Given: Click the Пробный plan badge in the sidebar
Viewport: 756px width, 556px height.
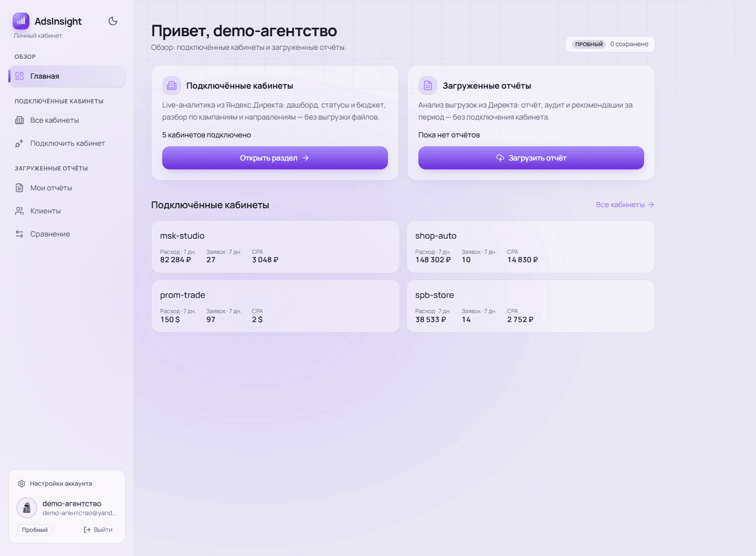Looking at the screenshot, I should tap(35, 530).
